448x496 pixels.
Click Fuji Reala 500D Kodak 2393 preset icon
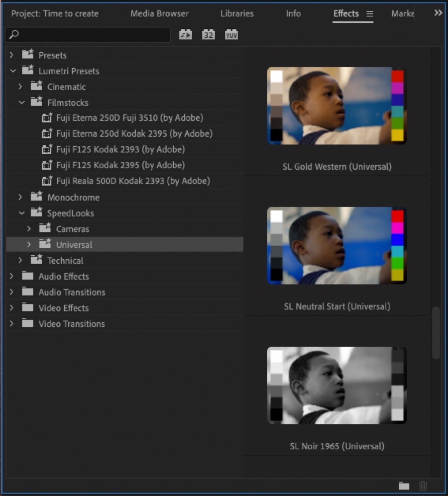[47, 181]
